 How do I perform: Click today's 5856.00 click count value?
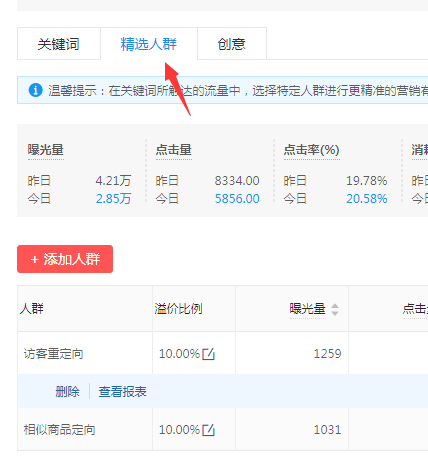(x=237, y=199)
